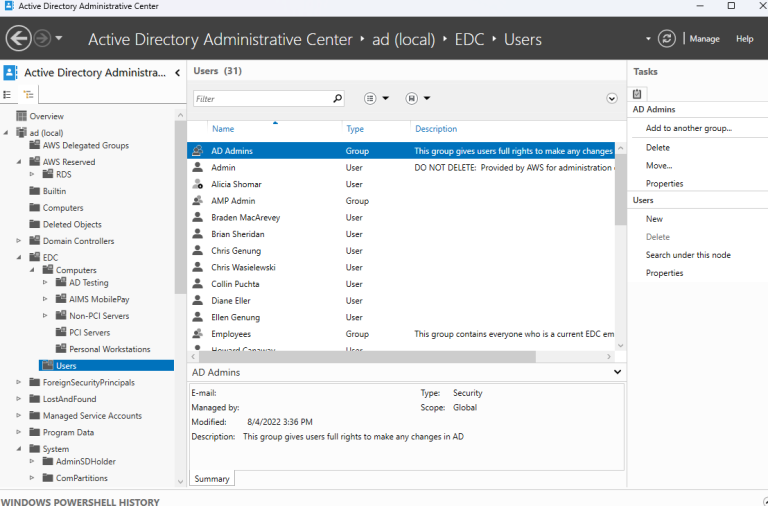This screenshot has height=506, width=768.
Task: Select the Employees group icon
Action: pyautogui.click(x=197, y=334)
